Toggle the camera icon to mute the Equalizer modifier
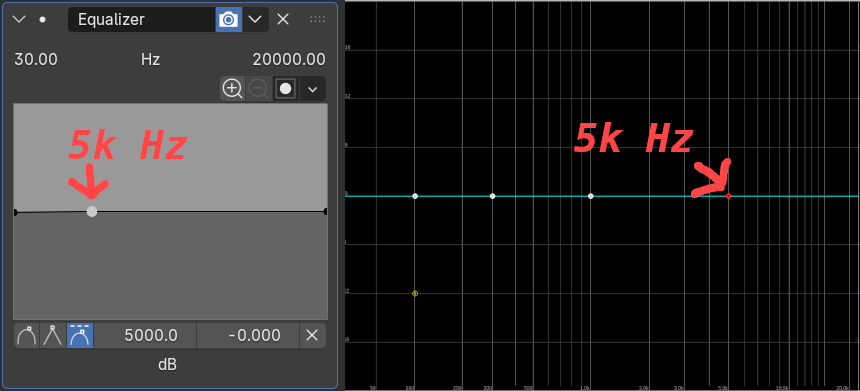The image size is (860, 391). pyautogui.click(x=228, y=20)
